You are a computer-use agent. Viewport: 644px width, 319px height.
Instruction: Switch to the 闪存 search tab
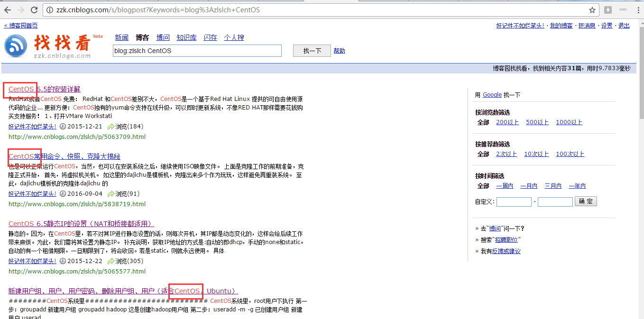coord(211,37)
